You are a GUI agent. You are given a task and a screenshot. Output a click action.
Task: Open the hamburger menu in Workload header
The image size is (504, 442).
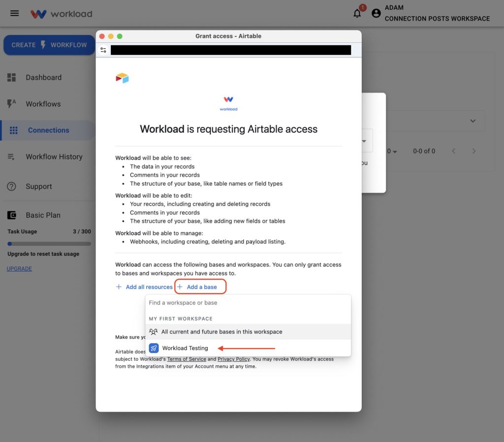coord(14,13)
